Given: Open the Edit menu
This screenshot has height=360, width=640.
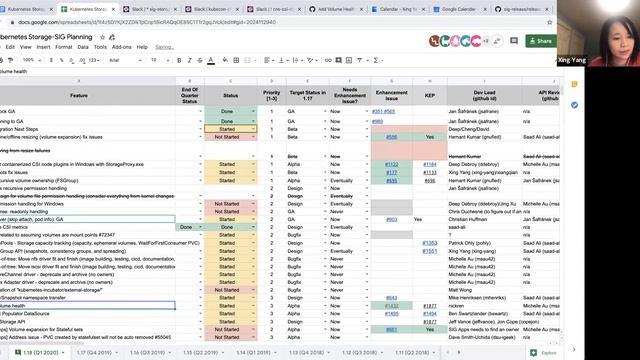Looking at the screenshot, I should 10,47.
